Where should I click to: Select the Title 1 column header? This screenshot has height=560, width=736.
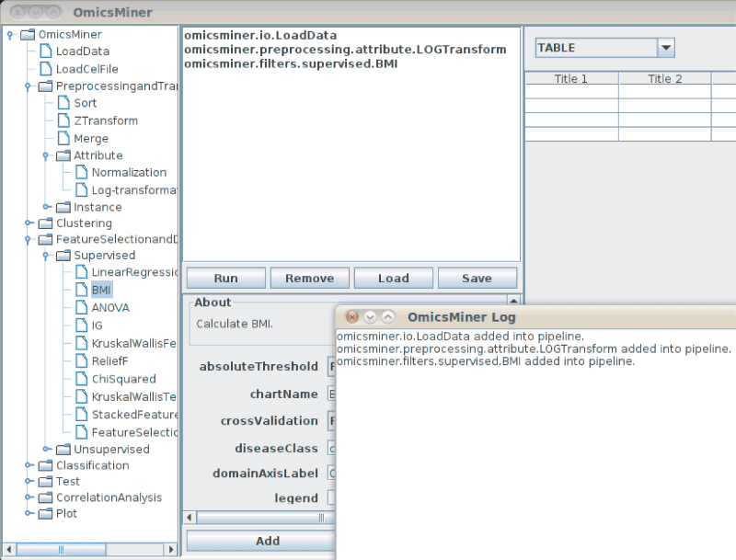570,79
